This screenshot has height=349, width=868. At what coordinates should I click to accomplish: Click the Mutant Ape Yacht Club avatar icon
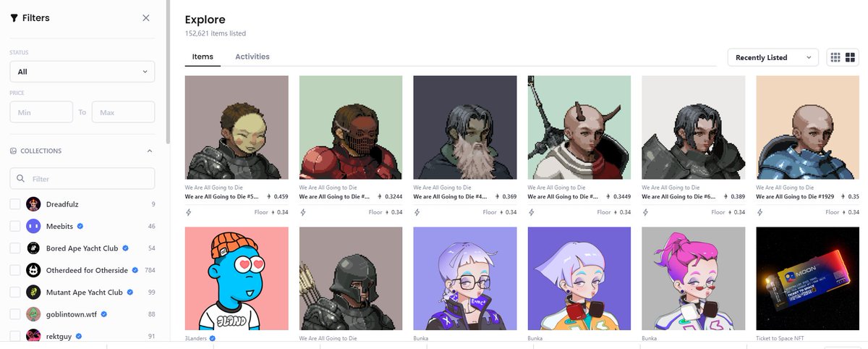pos(33,292)
